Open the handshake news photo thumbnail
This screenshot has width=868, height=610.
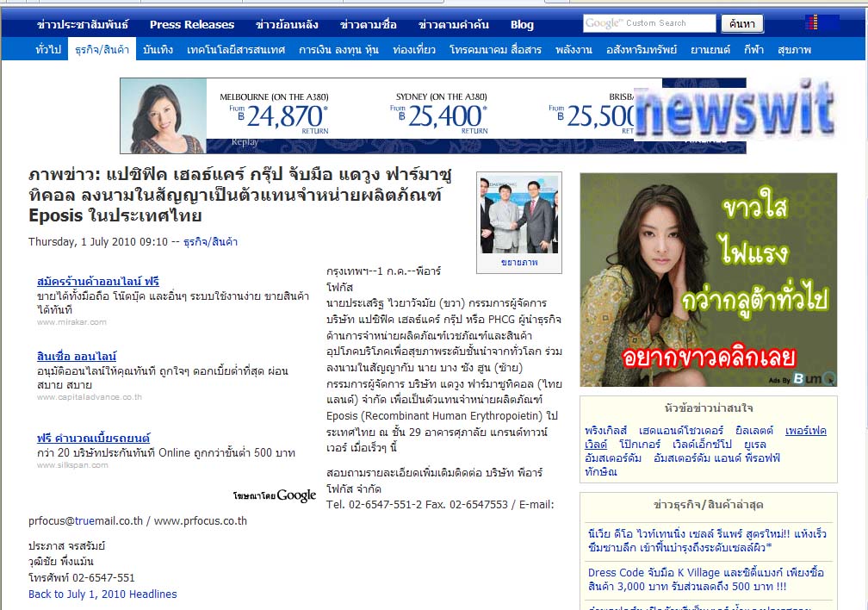519,215
